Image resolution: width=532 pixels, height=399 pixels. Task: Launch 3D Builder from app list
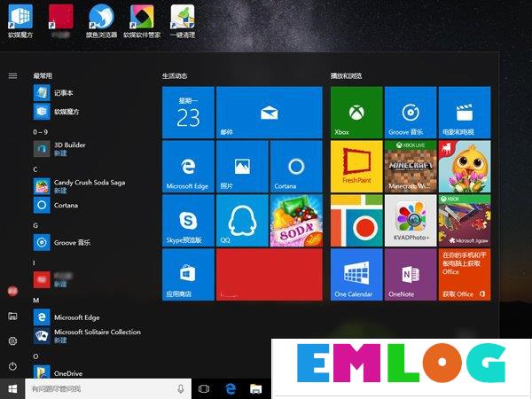click(x=90, y=149)
